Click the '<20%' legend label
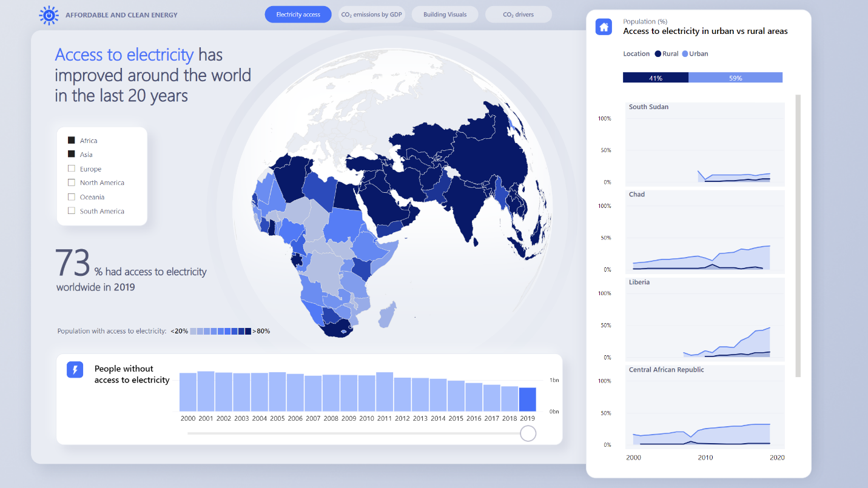 179,331
